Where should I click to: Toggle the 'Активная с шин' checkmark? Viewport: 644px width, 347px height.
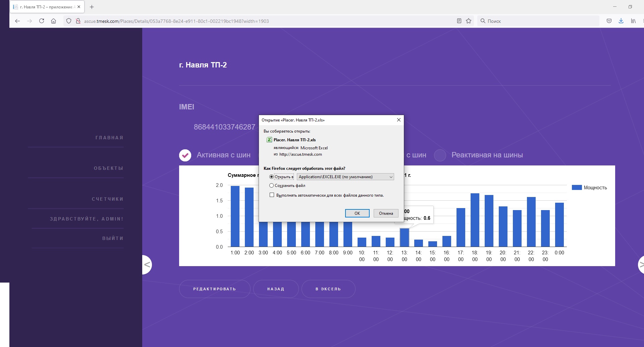coord(185,155)
